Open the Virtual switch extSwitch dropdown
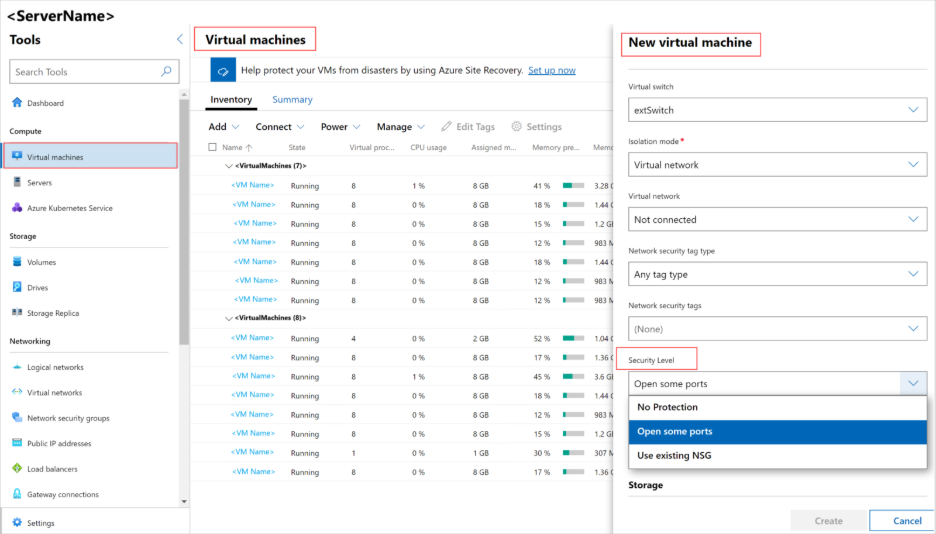 click(x=777, y=110)
